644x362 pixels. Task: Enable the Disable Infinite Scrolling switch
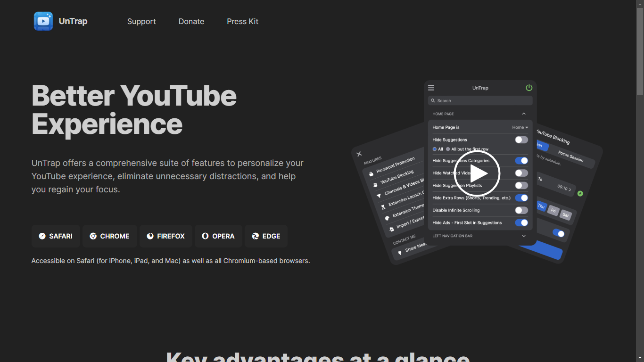[x=521, y=210]
